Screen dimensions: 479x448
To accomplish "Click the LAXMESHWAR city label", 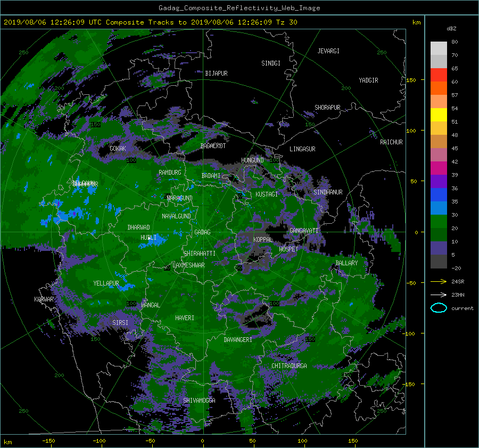I will [x=188, y=265].
